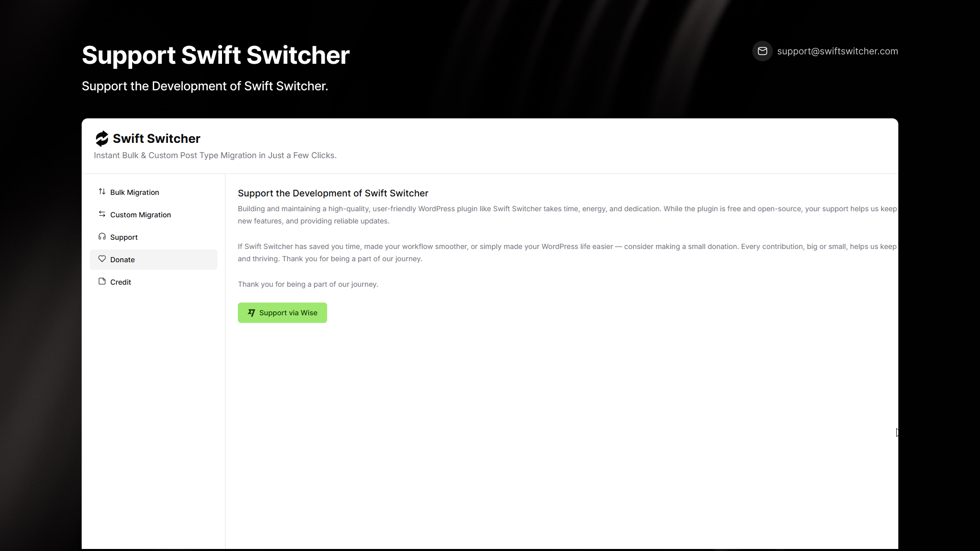980x551 pixels.
Task: Switch to Custom Migration tab
Action: [x=154, y=215]
